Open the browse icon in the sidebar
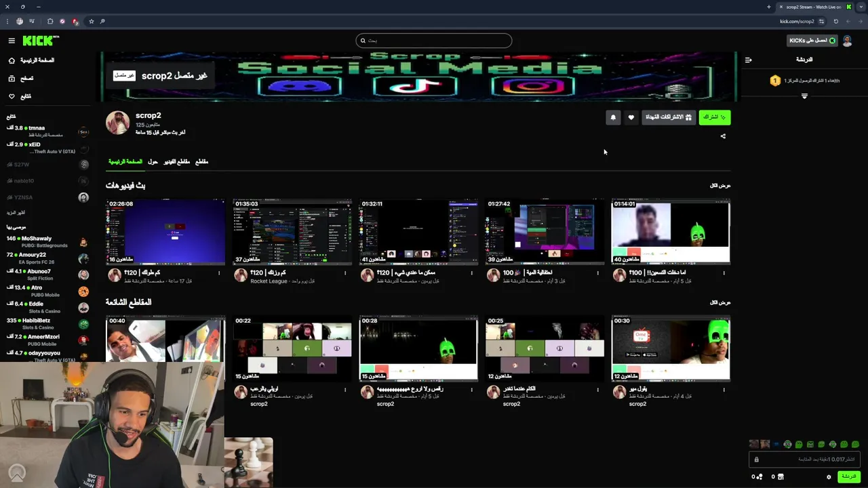This screenshot has height=488, width=868. point(12,79)
